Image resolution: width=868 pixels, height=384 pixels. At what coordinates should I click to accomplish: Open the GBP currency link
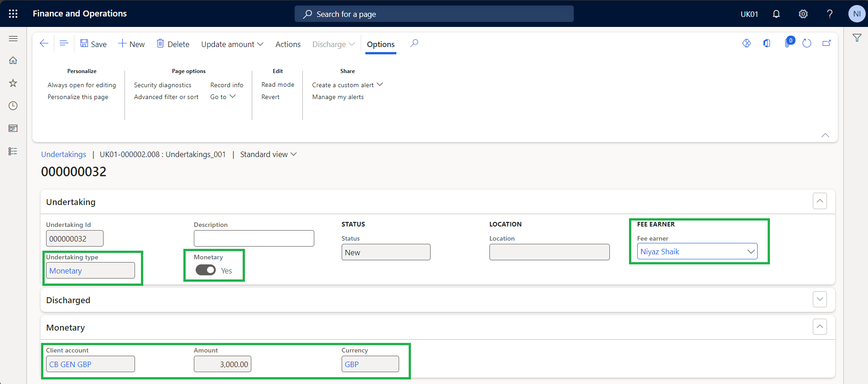click(x=352, y=364)
